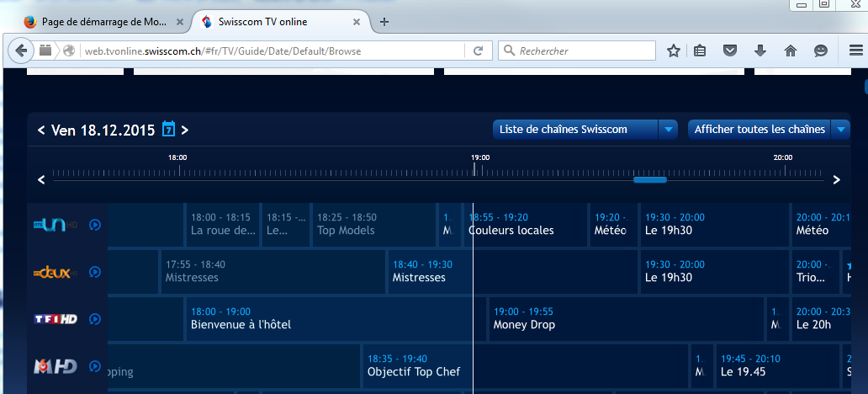Open Le 19h30 on RTS Un
The height and width of the screenshot is (394, 868).
(714, 225)
